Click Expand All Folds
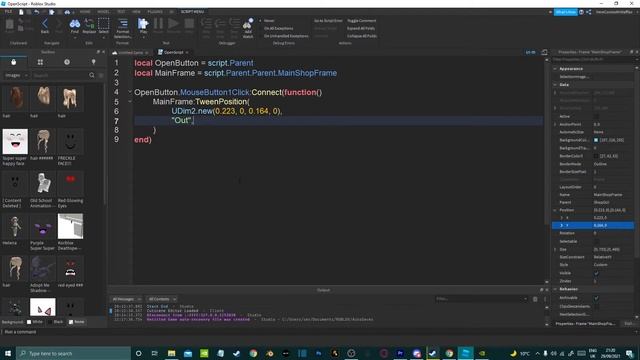The image size is (640, 360). (361, 28)
